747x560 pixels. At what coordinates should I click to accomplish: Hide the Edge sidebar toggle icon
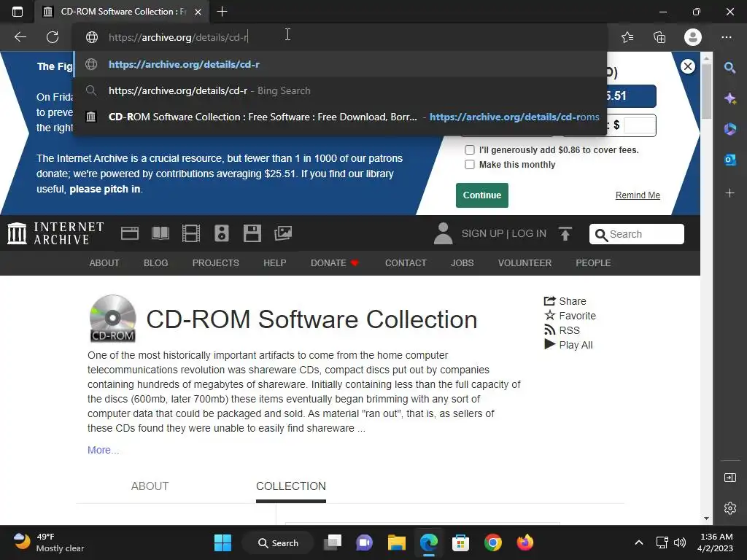tap(729, 478)
